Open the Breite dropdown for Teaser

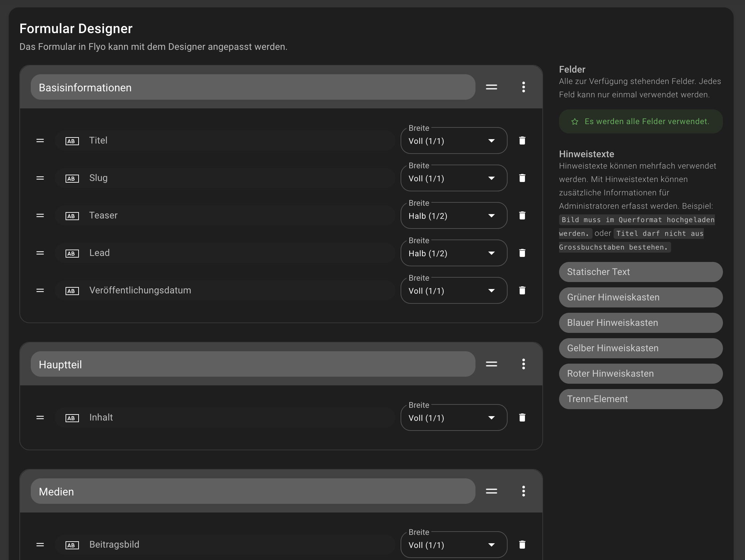453,216
